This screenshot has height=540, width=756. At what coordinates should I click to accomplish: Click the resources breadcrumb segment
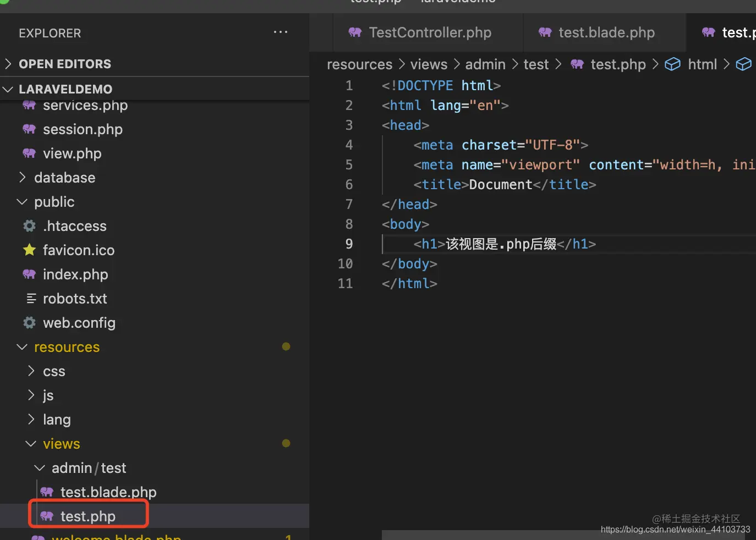pyautogui.click(x=360, y=64)
